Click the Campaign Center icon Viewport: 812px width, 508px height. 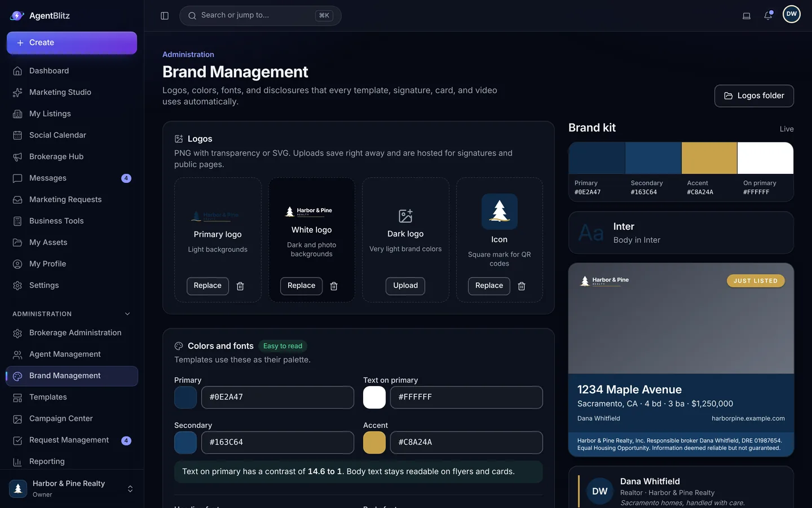(x=17, y=419)
